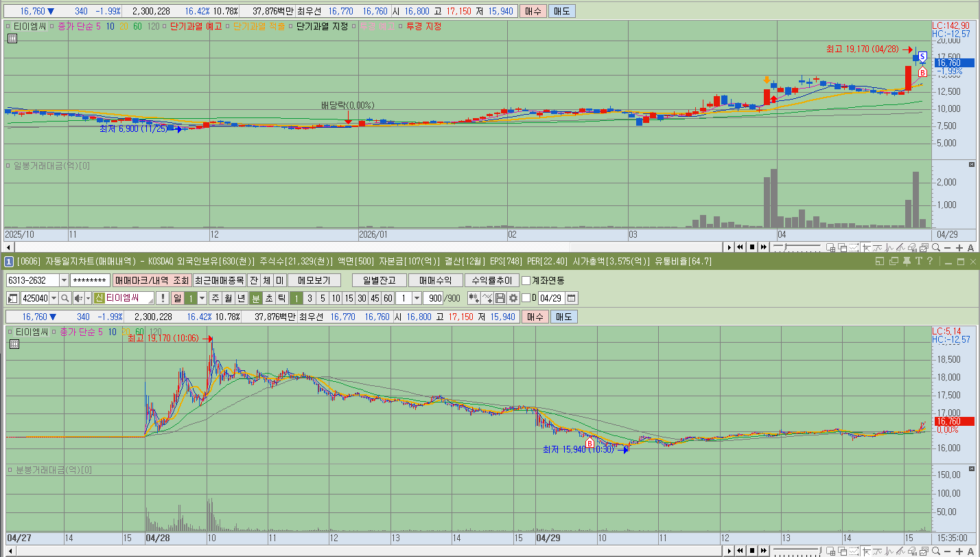Click the eraser tool in top chart toolbar
This screenshot has height=557, width=980.
tap(913, 247)
